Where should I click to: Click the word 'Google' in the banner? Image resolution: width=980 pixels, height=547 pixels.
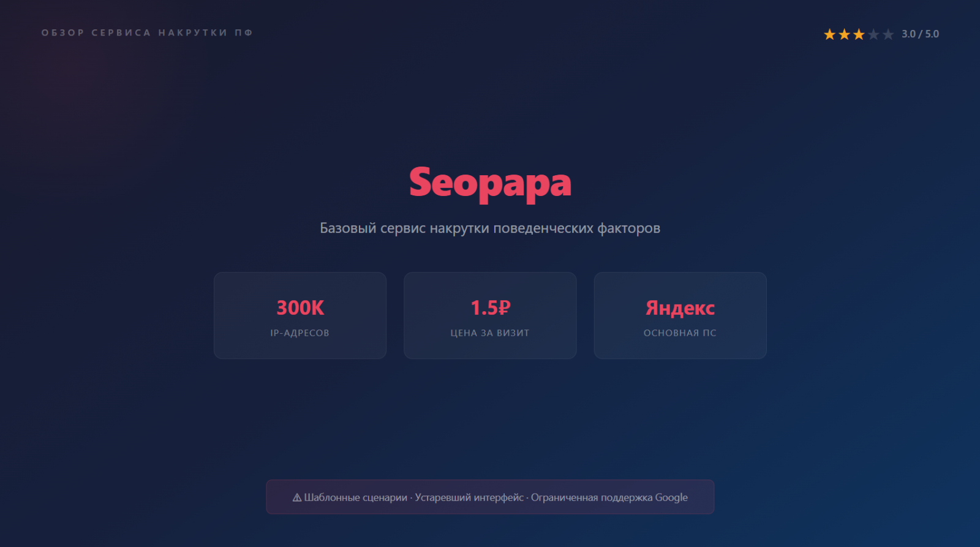click(671, 497)
